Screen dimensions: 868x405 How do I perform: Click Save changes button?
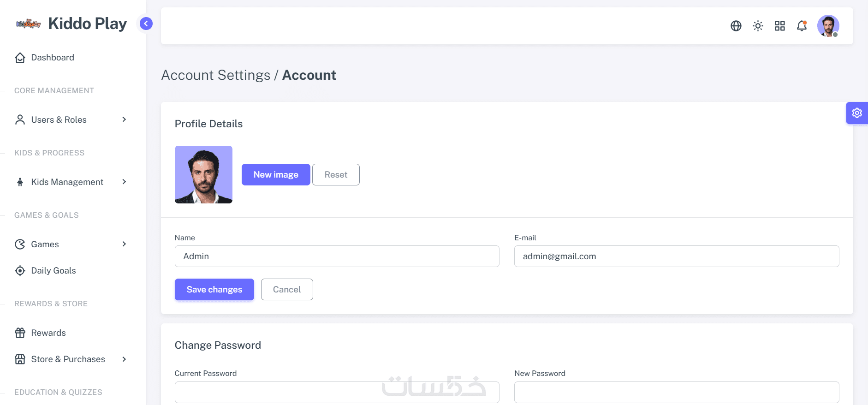pos(214,290)
